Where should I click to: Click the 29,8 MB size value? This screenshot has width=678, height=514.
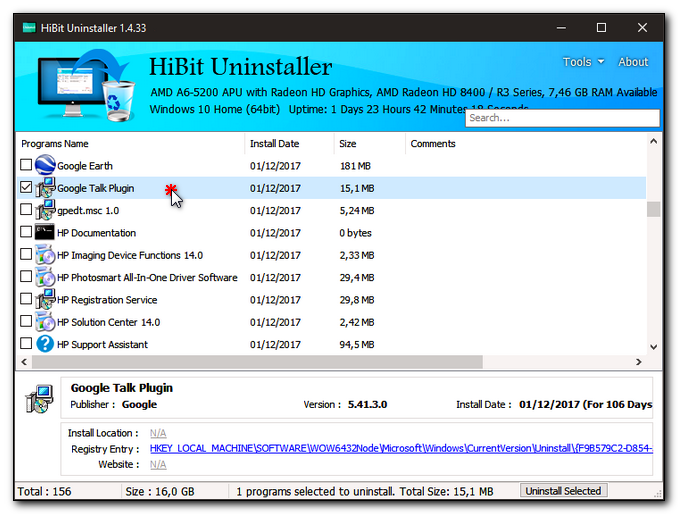point(357,300)
